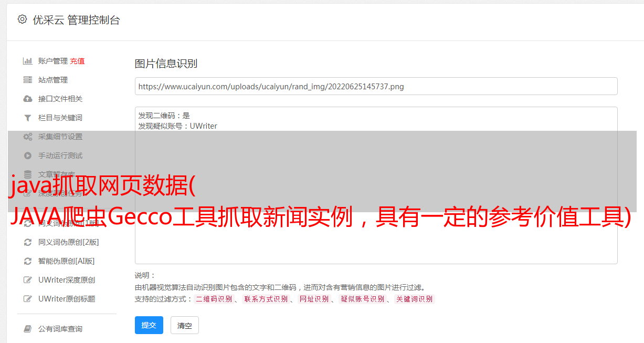This screenshot has width=644, height=343.
Task: Click the blue 提交 button
Action: coord(149,325)
